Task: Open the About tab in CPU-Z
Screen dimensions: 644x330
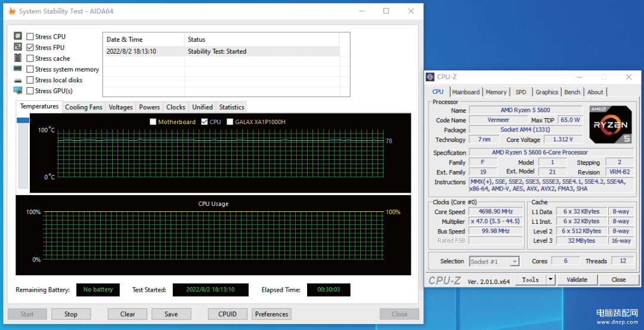Action: pyautogui.click(x=595, y=92)
